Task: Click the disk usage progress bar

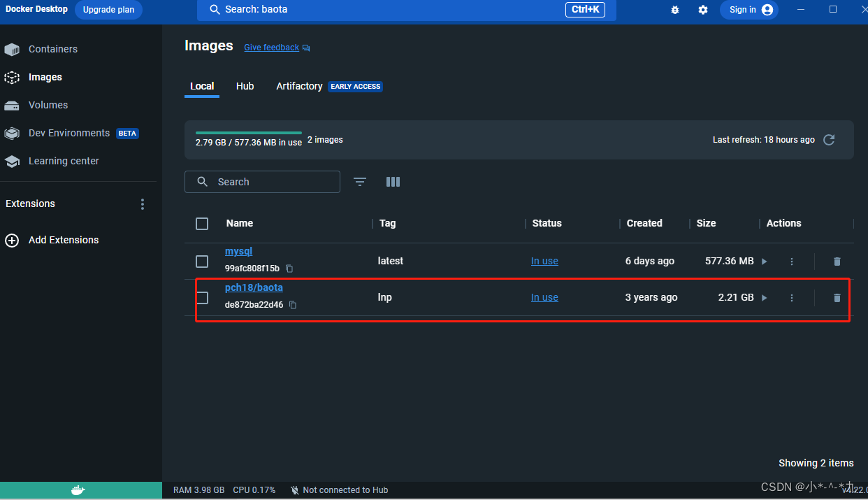Action: [x=249, y=132]
